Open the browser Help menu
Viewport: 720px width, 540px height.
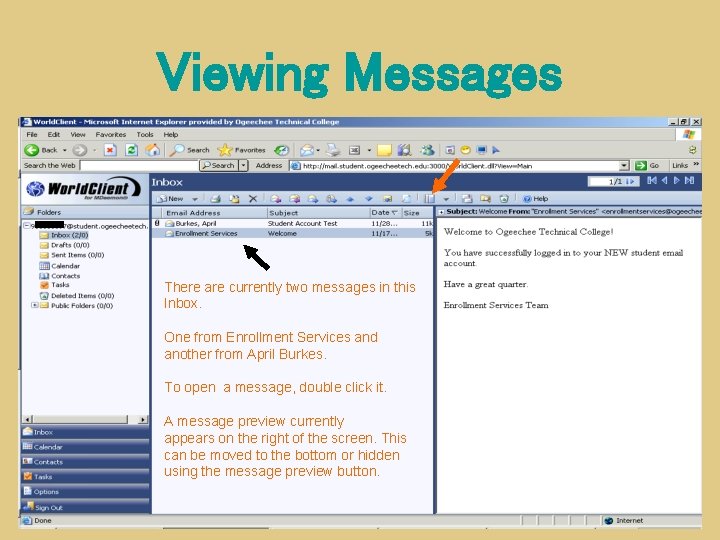point(171,135)
